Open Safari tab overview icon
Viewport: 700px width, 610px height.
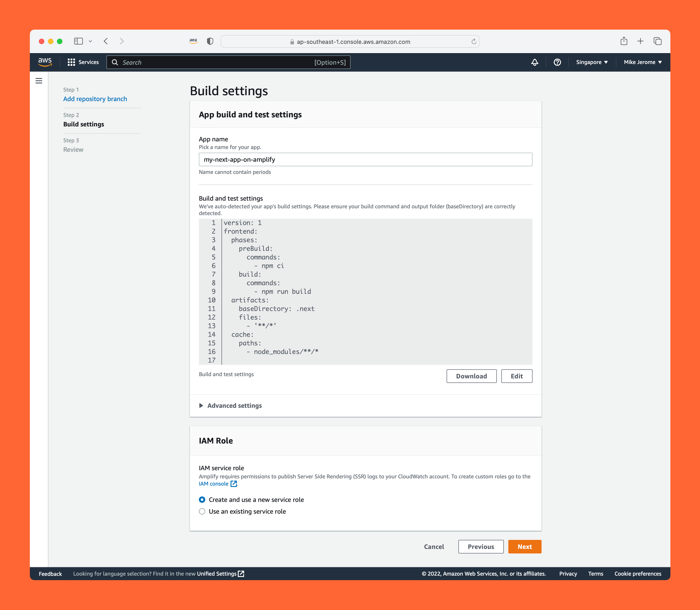pos(657,41)
